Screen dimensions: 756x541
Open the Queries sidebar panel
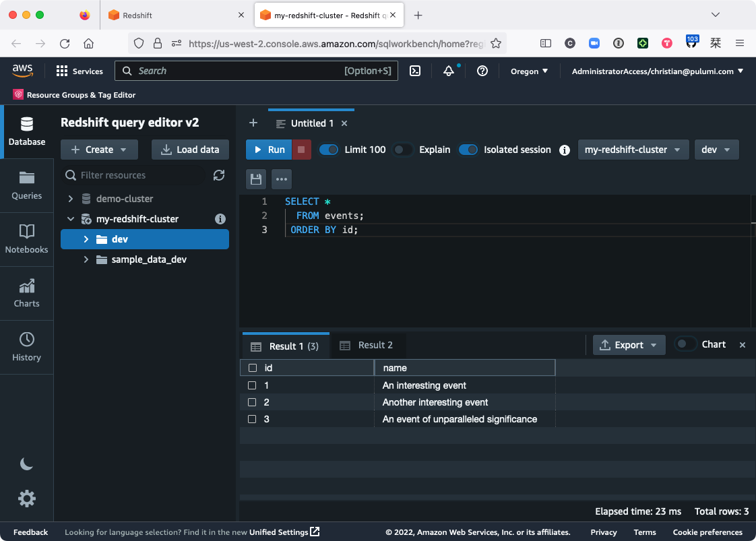pyautogui.click(x=26, y=186)
